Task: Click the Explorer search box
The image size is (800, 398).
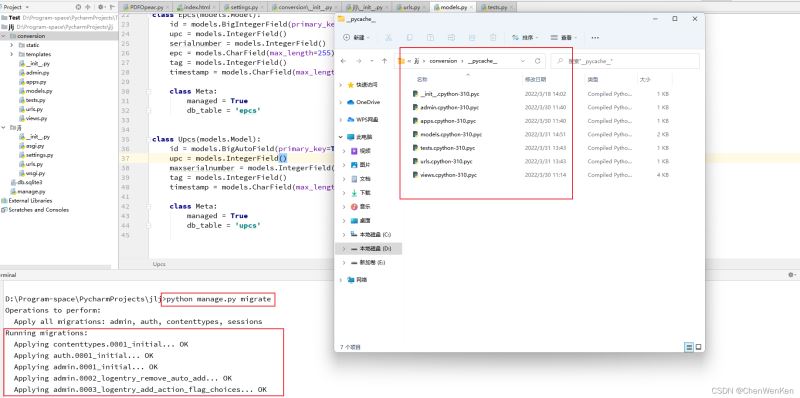Action: click(x=625, y=61)
